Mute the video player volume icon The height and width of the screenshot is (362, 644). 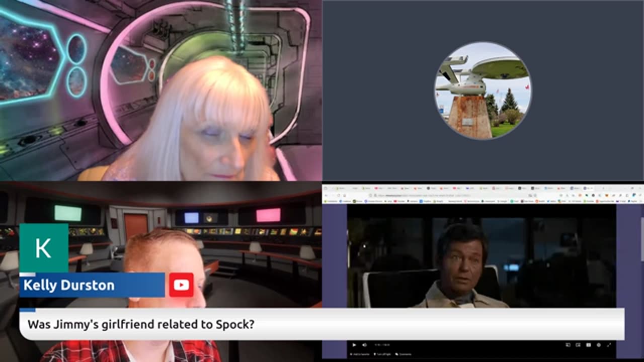click(364, 345)
